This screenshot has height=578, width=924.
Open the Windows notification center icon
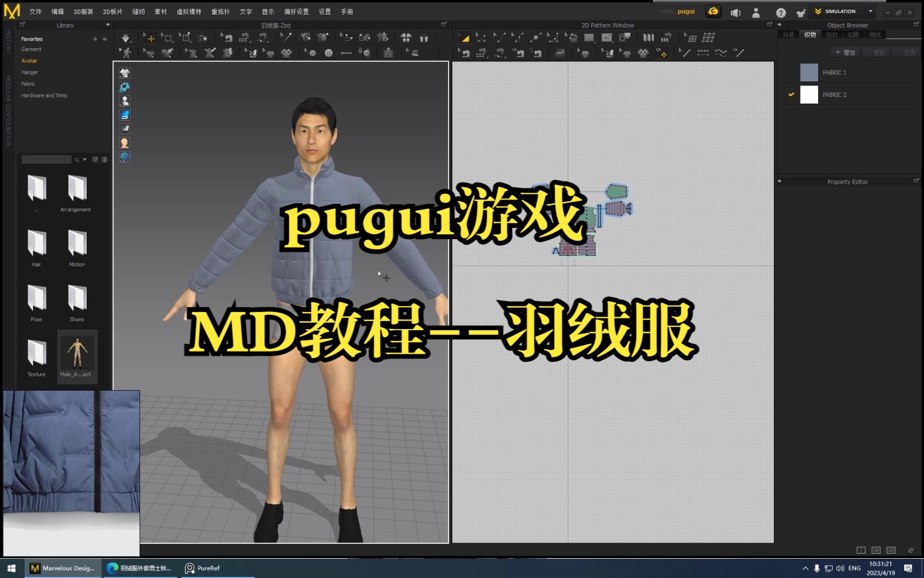click(908, 568)
